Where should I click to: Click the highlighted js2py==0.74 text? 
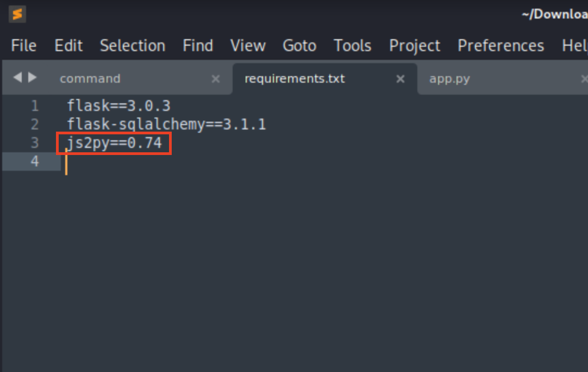tap(114, 142)
